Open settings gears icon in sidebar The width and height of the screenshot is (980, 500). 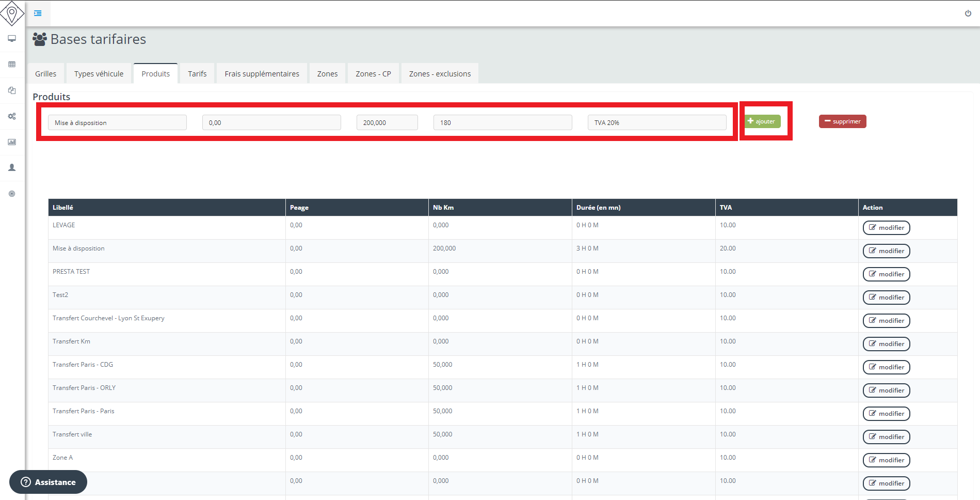[x=12, y=116]
